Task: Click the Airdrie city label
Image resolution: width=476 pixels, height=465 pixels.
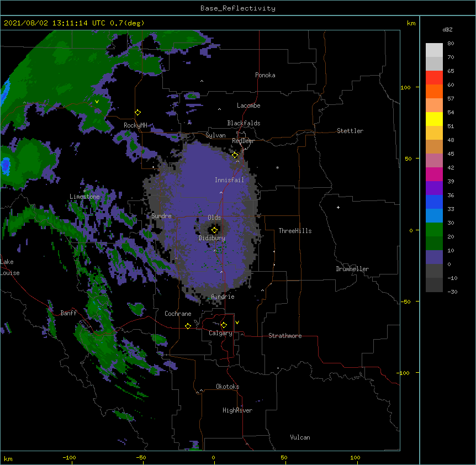Action: tap(223, 297)
